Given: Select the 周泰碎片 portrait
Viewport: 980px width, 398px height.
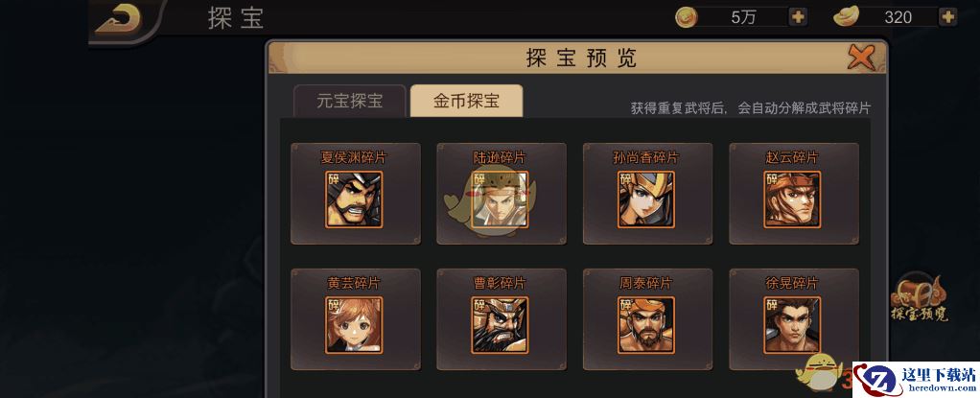Looking at the screenshot, I should 646,325.
